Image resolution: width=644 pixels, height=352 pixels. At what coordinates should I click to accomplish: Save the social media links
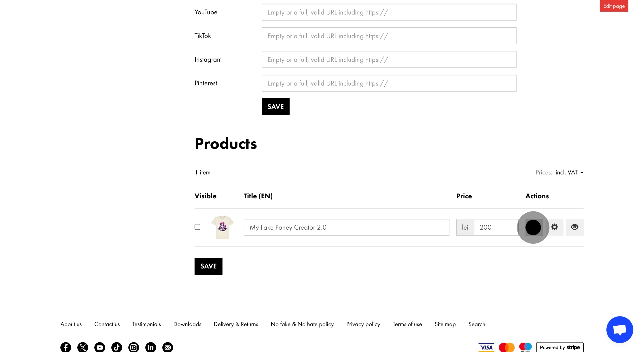click(275, 107)
